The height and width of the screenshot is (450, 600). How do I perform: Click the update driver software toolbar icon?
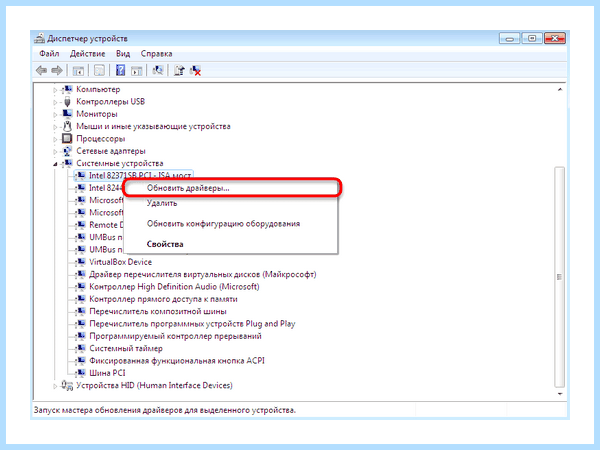coord(179,70)
